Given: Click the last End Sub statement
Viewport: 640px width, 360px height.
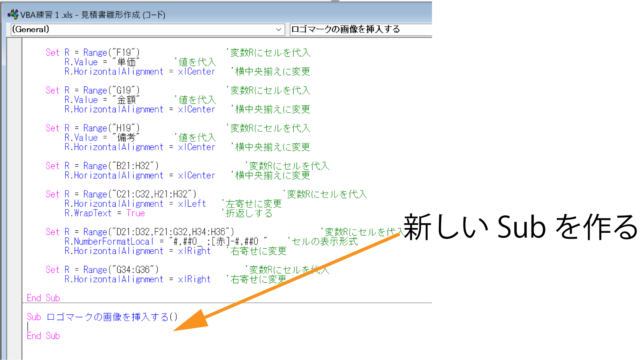Looking at the screenshot, I should point(43,336).
